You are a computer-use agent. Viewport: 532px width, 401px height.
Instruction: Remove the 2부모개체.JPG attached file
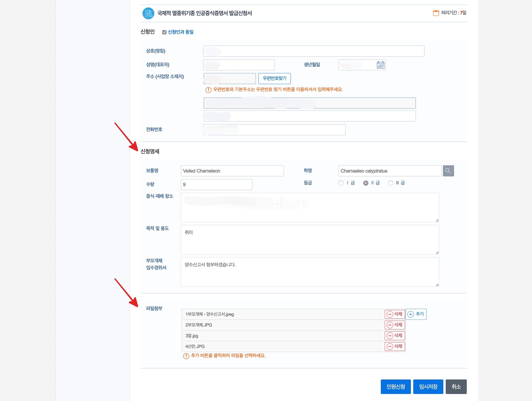click(x=395, y=325)
